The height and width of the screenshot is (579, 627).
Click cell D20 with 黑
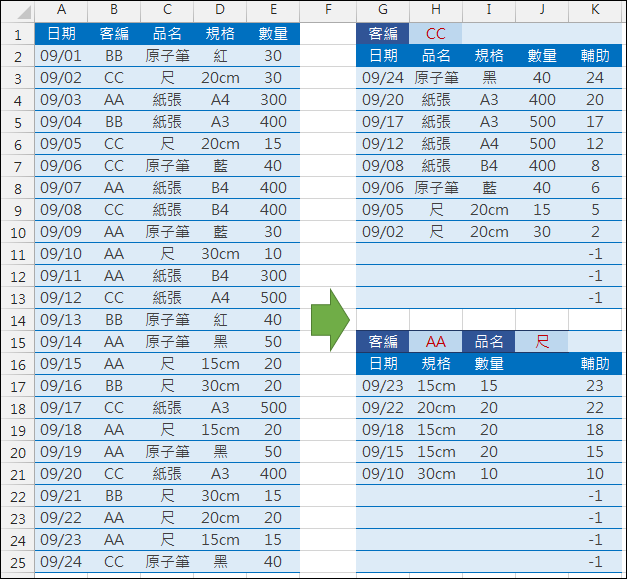[220, 451]
